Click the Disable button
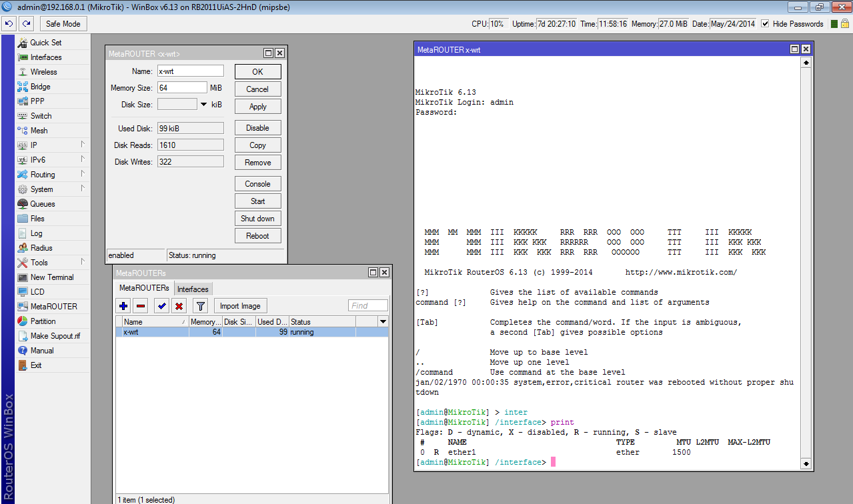 tap(258, 128)
